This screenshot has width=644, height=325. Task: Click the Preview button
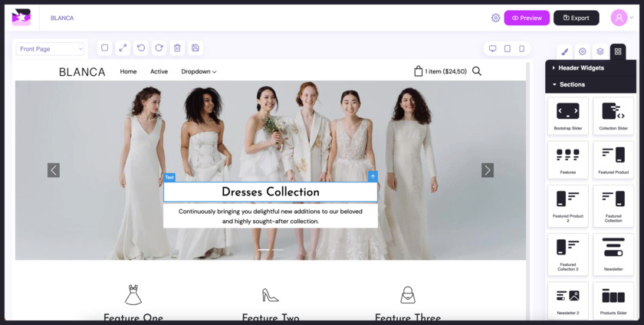[x=527, y=18]
